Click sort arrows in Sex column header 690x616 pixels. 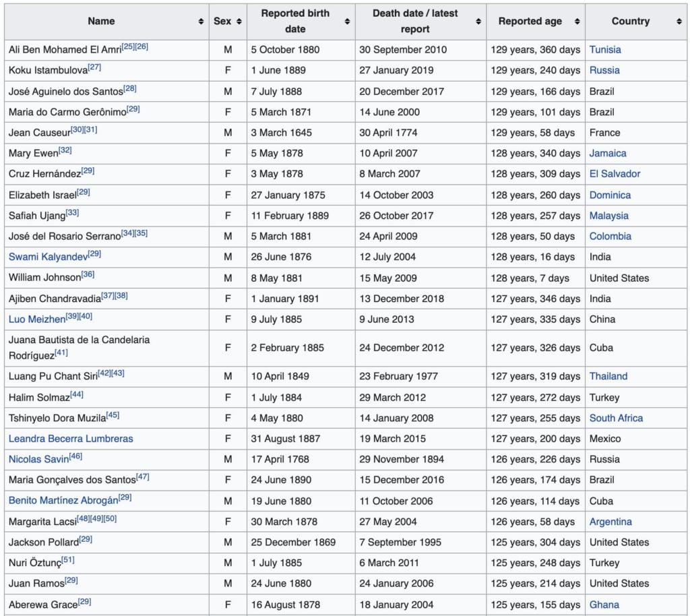click(x=239, y=22)
